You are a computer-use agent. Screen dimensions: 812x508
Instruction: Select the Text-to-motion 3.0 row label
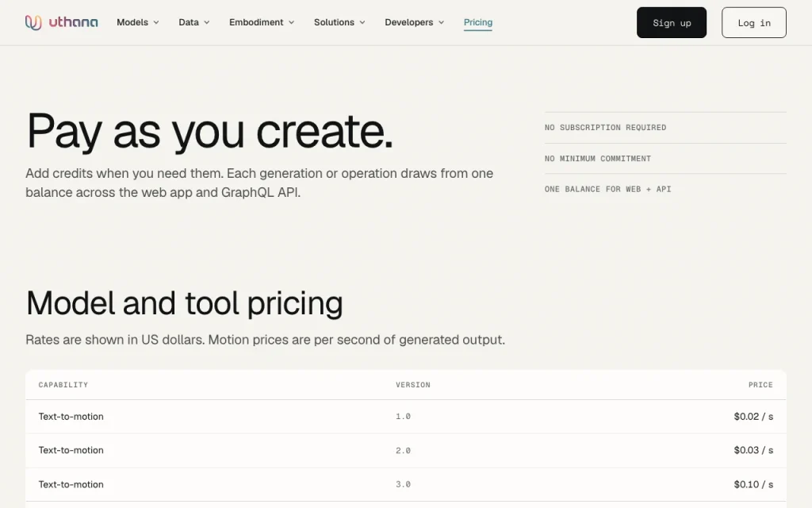tap(71, 485)
